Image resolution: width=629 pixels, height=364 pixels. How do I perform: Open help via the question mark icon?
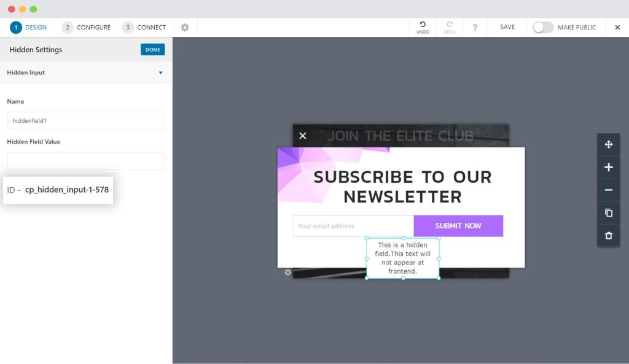475,27
